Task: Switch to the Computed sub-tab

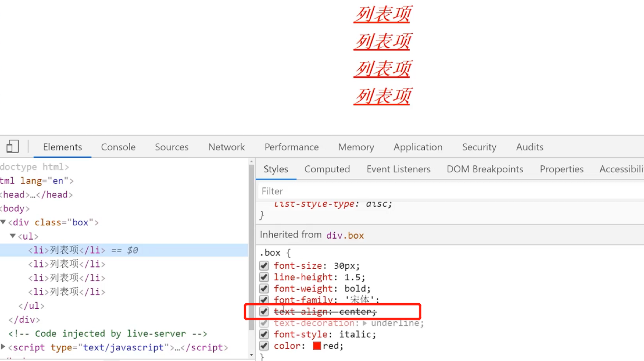Action: pyautogui.click(x=327, y=169)
